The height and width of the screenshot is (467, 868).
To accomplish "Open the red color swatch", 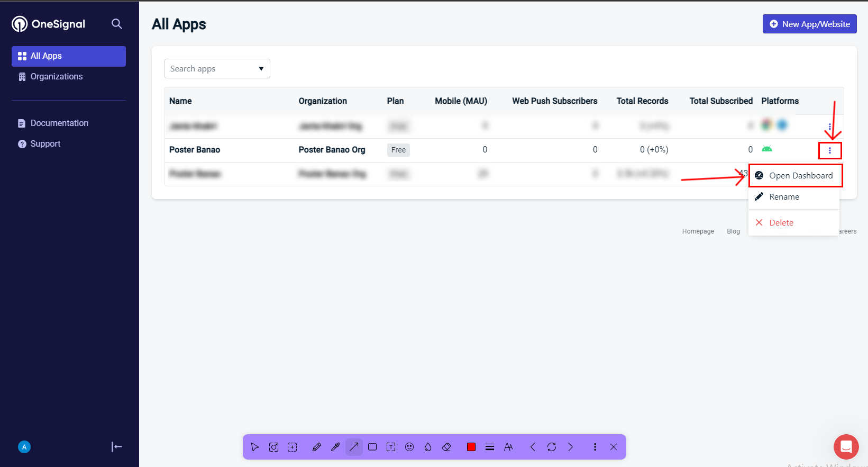I will click(471, 447).
